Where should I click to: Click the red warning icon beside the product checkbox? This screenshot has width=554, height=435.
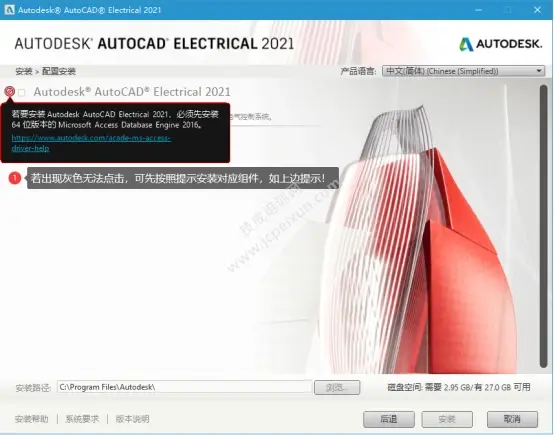[10, 92]
